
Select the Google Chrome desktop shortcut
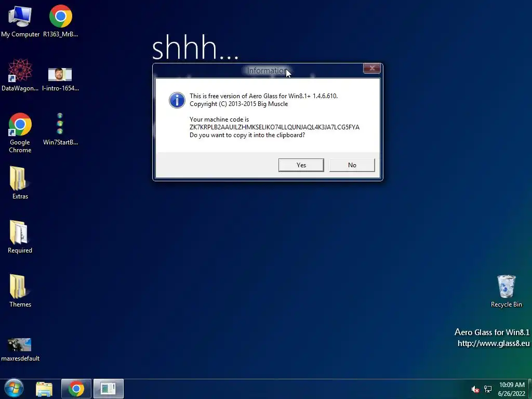click(x=20, y=132)
